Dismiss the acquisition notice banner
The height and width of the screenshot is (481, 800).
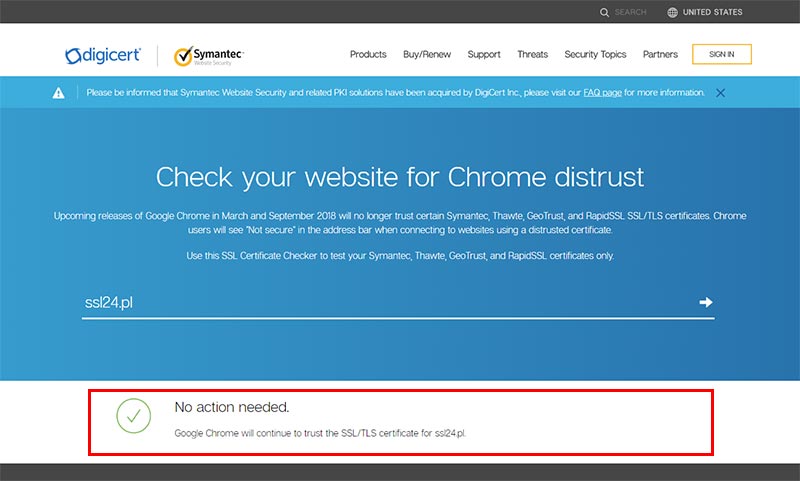(720, 93)
